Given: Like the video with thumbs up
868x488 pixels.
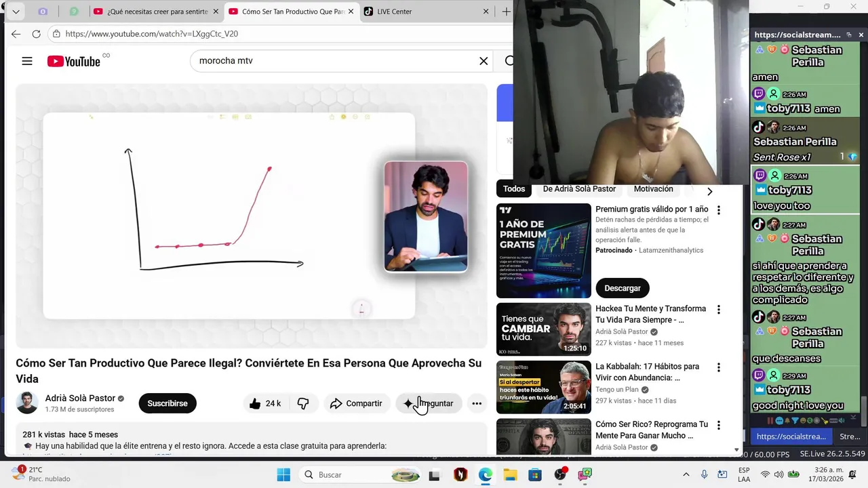Looking at the screenshot, I should [x=264, y=403].
